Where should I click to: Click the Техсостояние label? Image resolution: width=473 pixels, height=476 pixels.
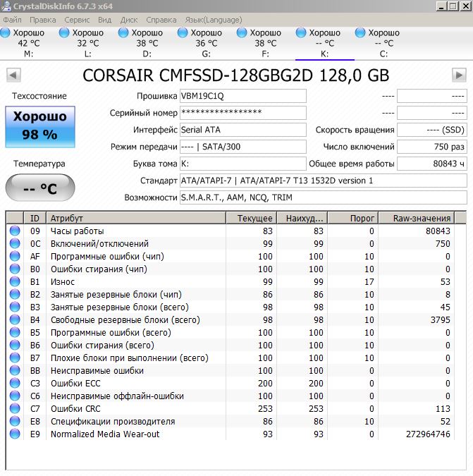pyautogui.click(x=39, y=96)
